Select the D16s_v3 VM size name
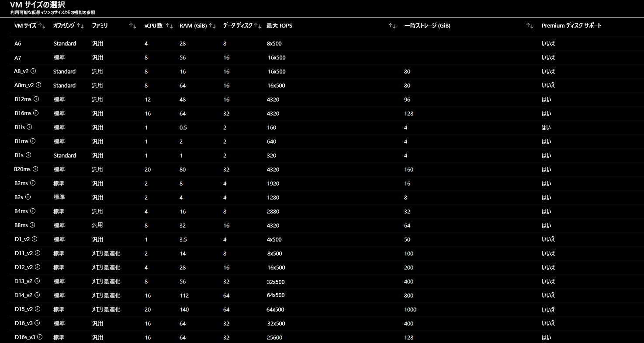This screenshot has height=343, width=644. [x=25, y=337]
